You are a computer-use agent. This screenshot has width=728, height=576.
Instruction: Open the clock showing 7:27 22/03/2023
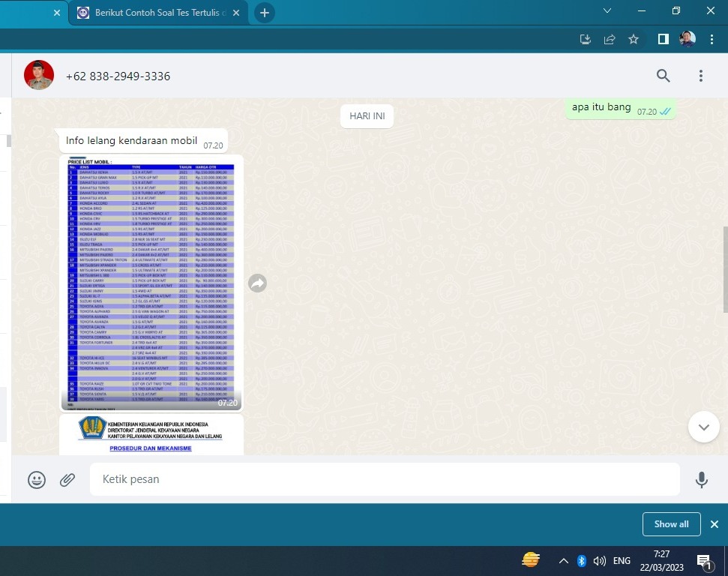point(661,561)
